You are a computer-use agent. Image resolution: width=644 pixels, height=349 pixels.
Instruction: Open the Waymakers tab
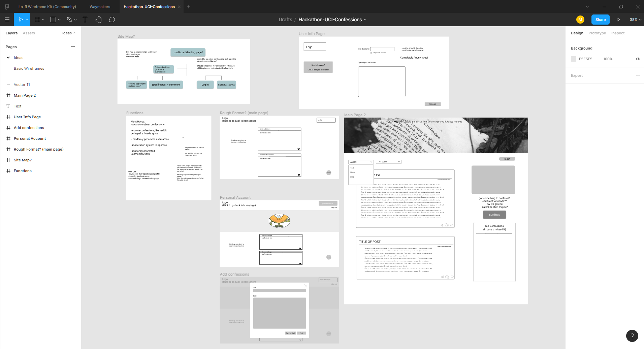point(100,7)
